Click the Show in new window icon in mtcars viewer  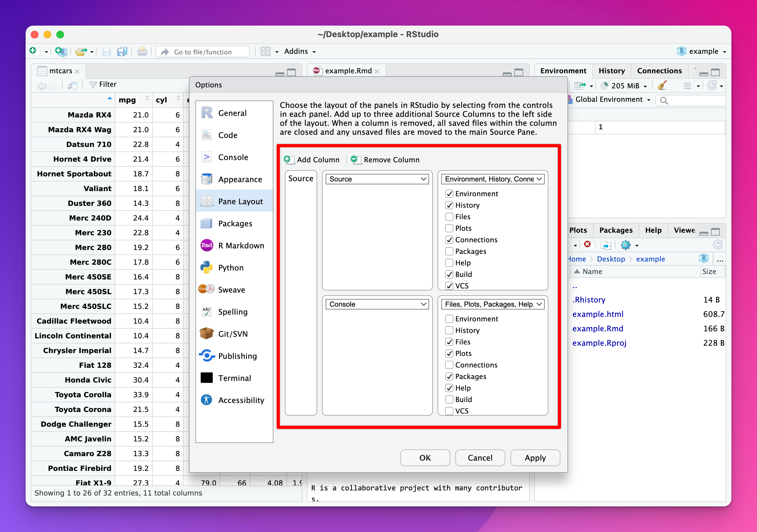pos(72,86)
